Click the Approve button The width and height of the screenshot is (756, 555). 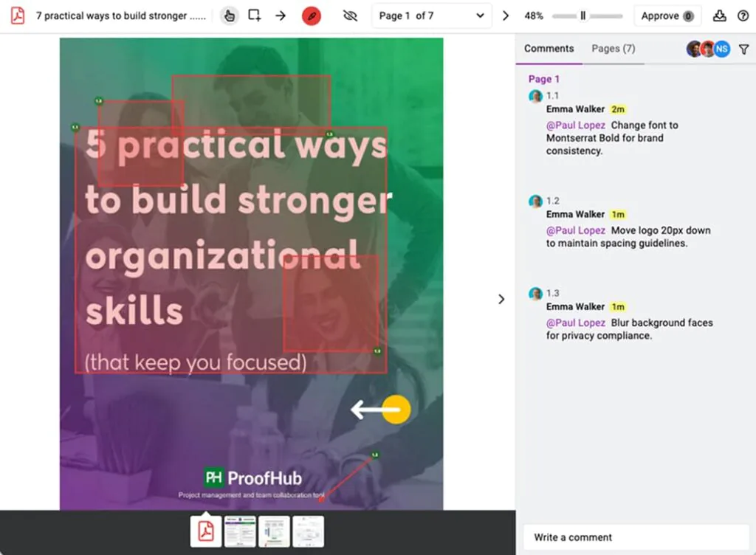[x=667, y=15]
